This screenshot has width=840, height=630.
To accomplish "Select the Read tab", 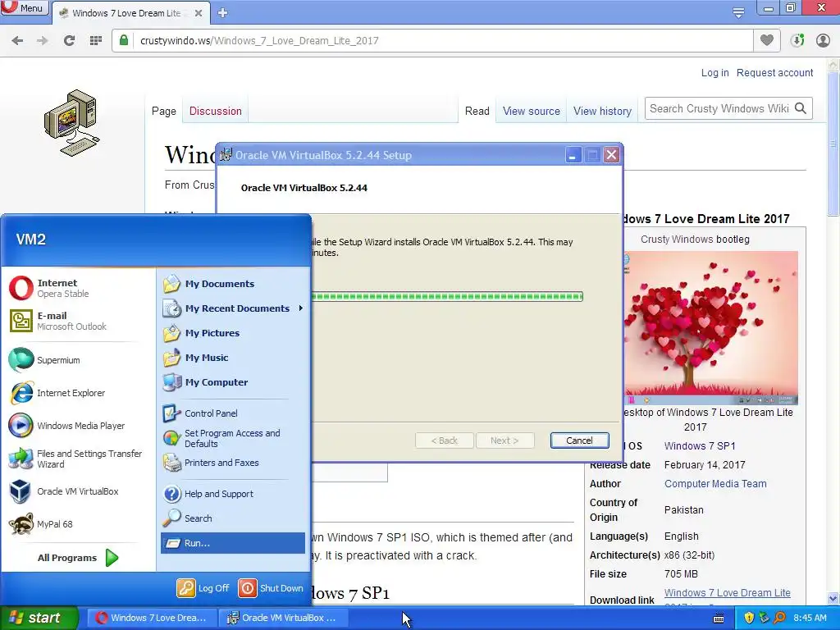I will (477, 111).
